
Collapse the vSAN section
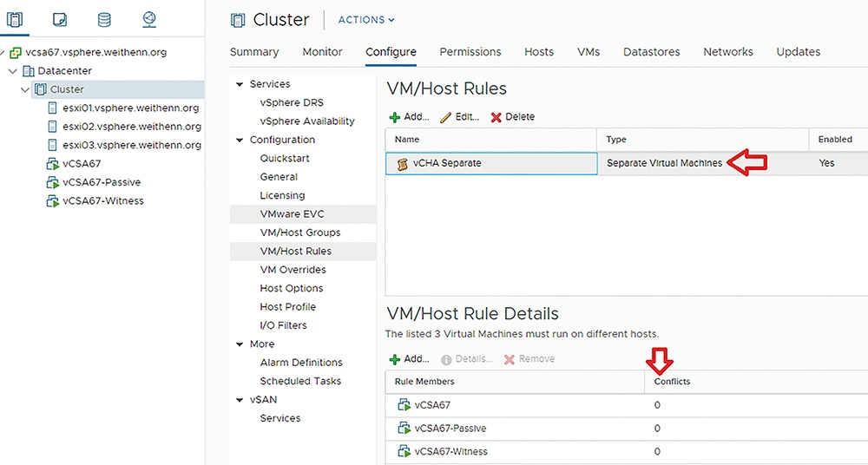(240, 400)
